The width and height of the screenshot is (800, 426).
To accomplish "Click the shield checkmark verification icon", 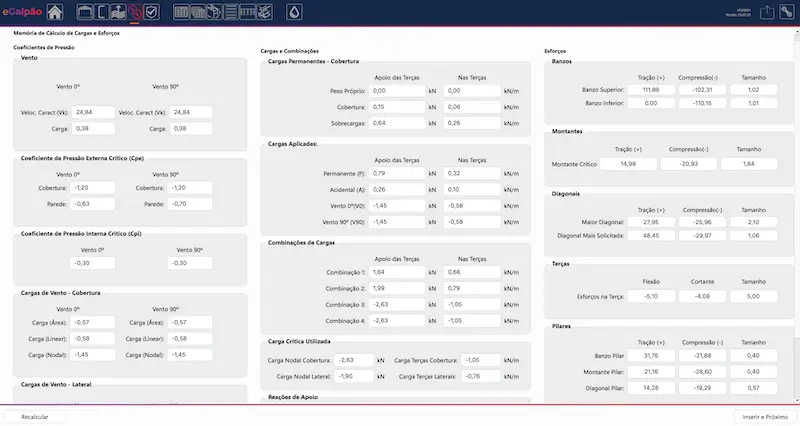I will tap(151, 12).
